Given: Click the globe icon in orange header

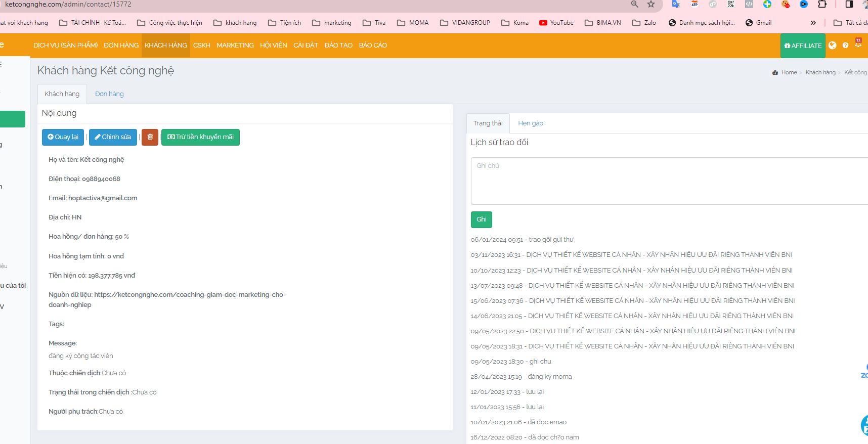Looking at the screenshot, I should tap(832, 46).
